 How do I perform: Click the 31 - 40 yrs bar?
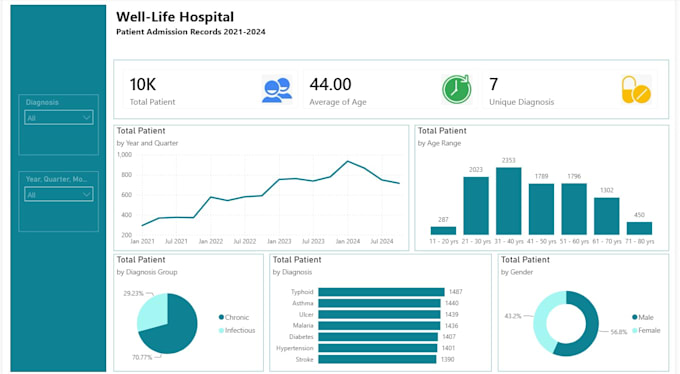pos(509,201)
